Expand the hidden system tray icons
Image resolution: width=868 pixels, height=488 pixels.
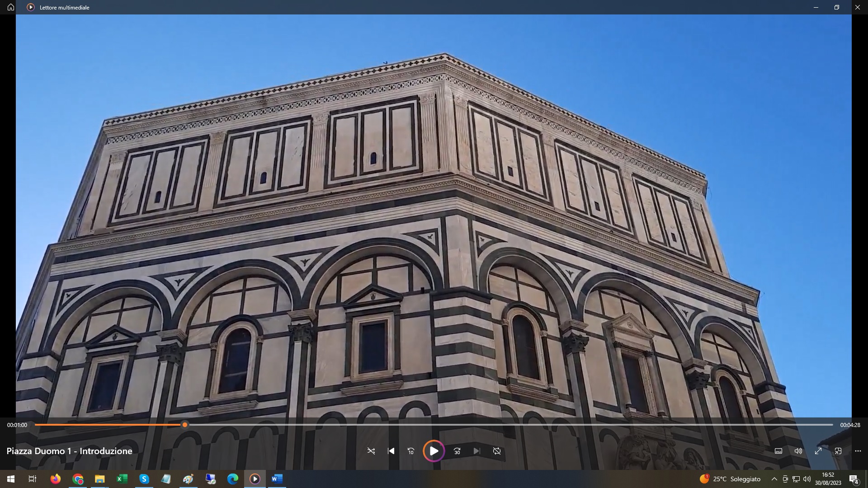pos(774,479)
